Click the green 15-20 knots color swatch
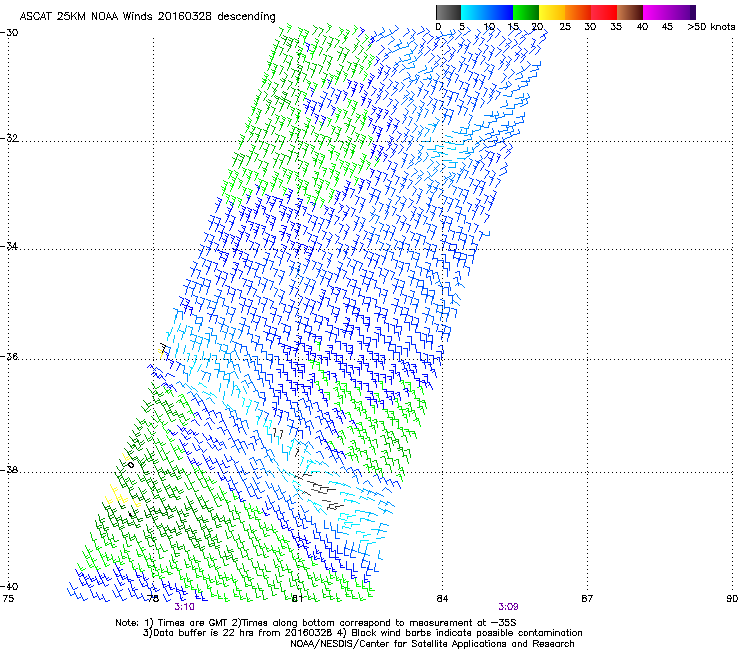The height and width of the screenshot is (650, 740). point(526,12)
